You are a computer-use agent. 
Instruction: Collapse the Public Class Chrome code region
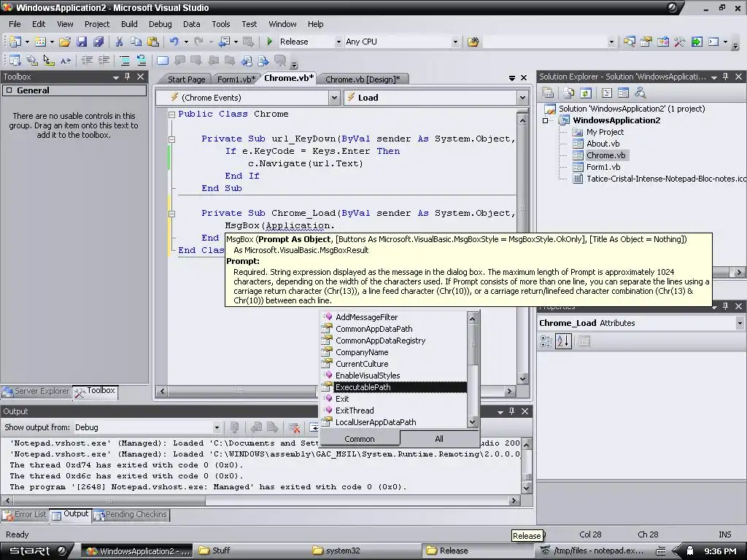tap(171, 114)
